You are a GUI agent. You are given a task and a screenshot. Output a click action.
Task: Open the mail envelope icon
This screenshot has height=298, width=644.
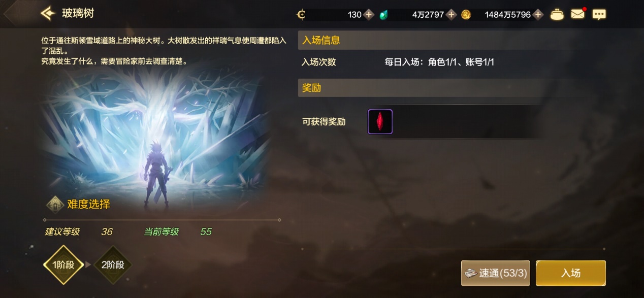(x=578, y=14)
